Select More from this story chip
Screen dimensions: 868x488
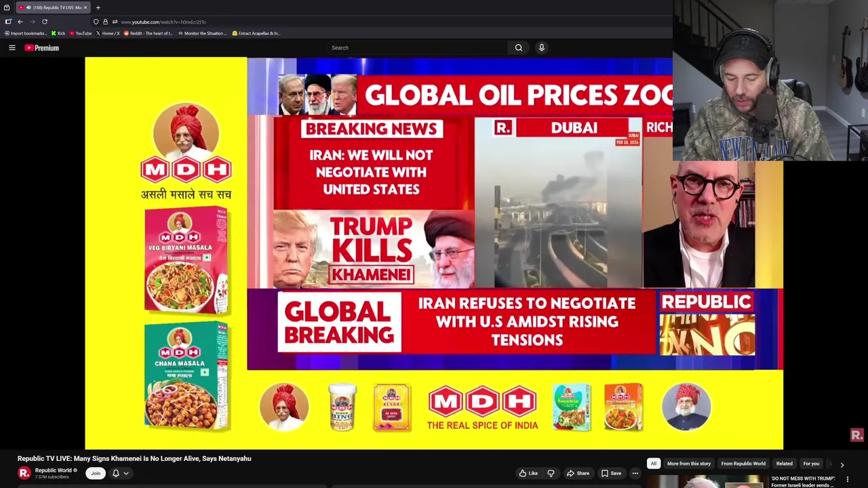pyautogui.click(x=689, y=464)
